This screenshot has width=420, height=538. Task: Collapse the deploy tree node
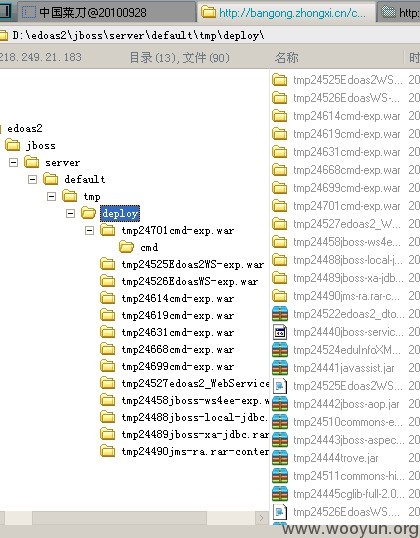point(70,213)
